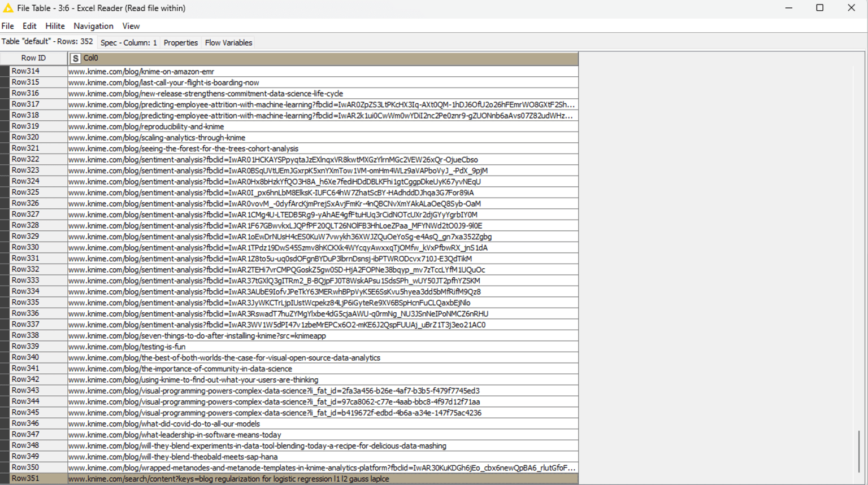Close the File Table window

click(x=851, y=8)
